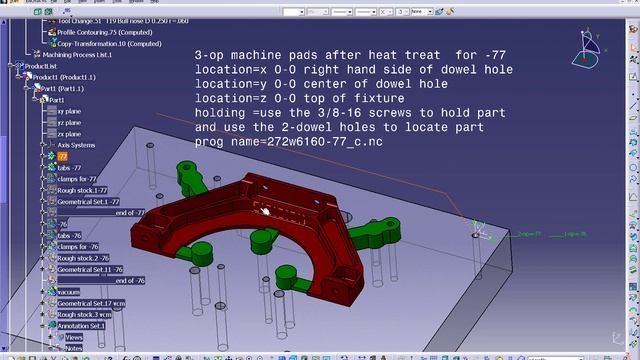
Task: Click the Profile Contouring.75 operation icon
Action: click(x=52, y=32)
